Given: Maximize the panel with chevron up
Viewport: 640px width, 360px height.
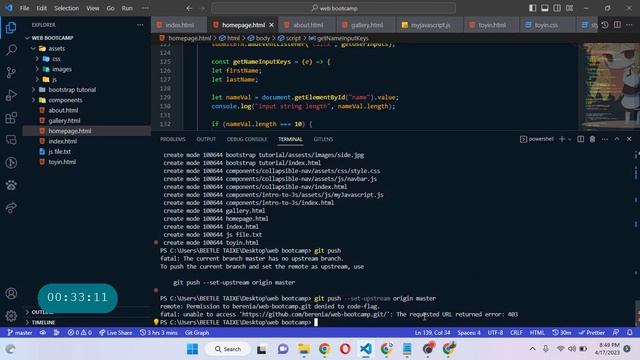Looking at the screenshot, I should (x=617, y=139).
